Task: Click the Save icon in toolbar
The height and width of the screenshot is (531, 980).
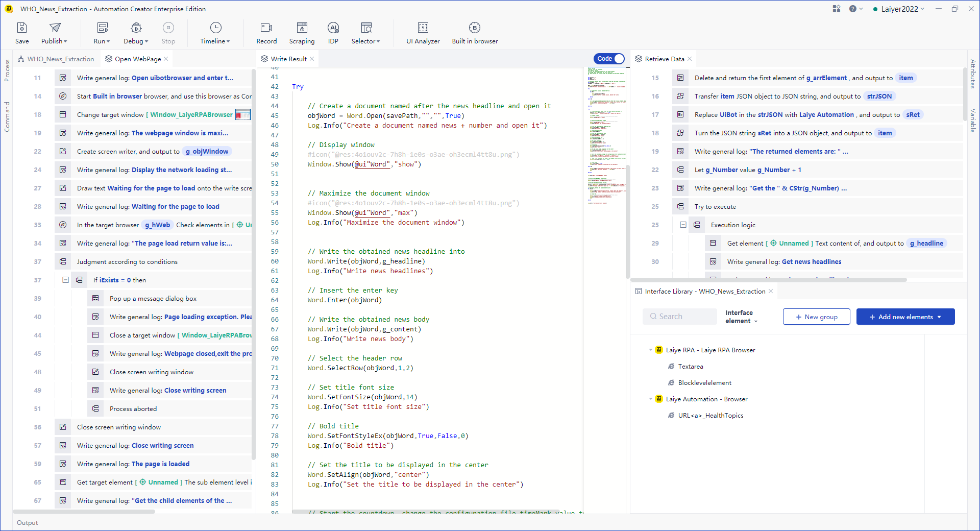Action: (x=22, y=28)
